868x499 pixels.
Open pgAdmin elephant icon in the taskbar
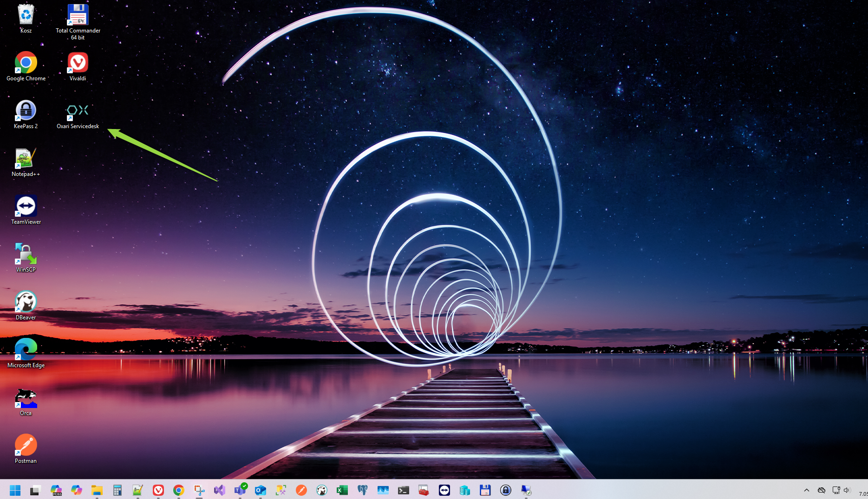(x=363, y=490)
